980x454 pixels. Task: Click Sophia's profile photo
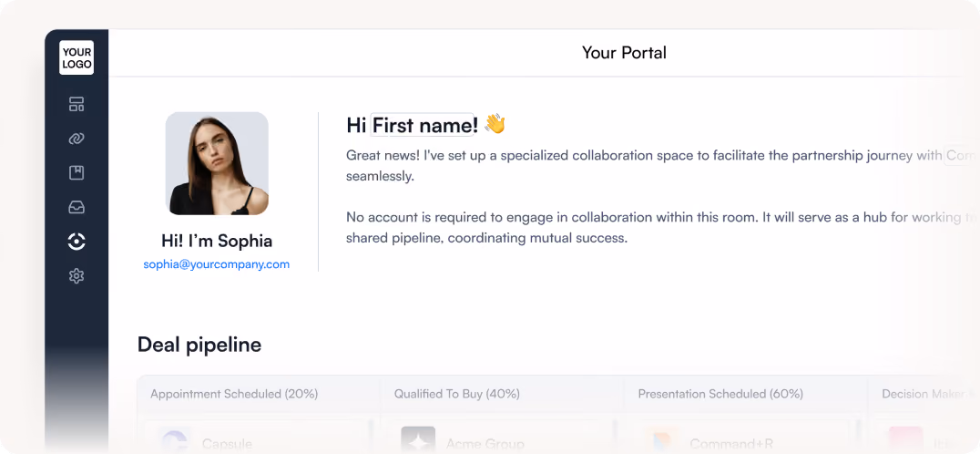[217, 164]
